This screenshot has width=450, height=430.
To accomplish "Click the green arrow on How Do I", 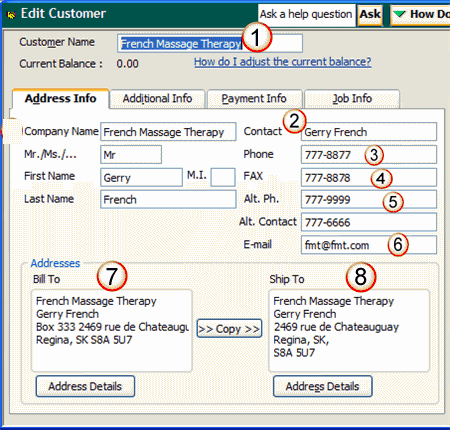I will click(x=399, y=14).
